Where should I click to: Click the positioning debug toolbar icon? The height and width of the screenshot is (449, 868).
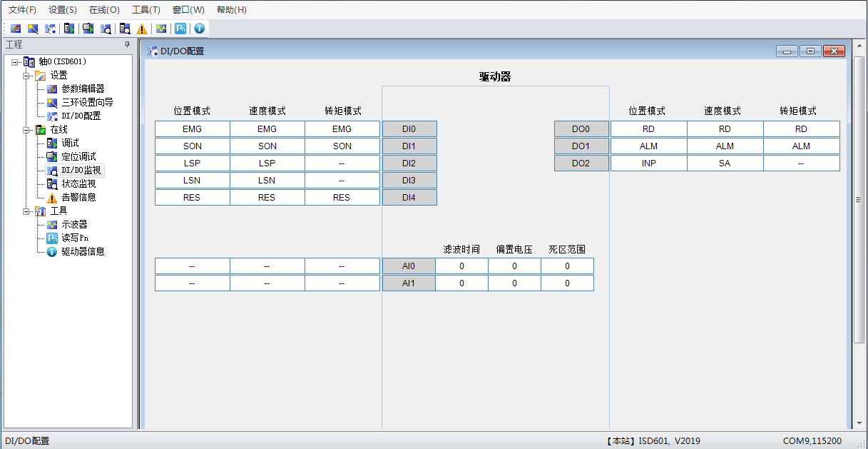pyautogui.click(x=88, y=29)
